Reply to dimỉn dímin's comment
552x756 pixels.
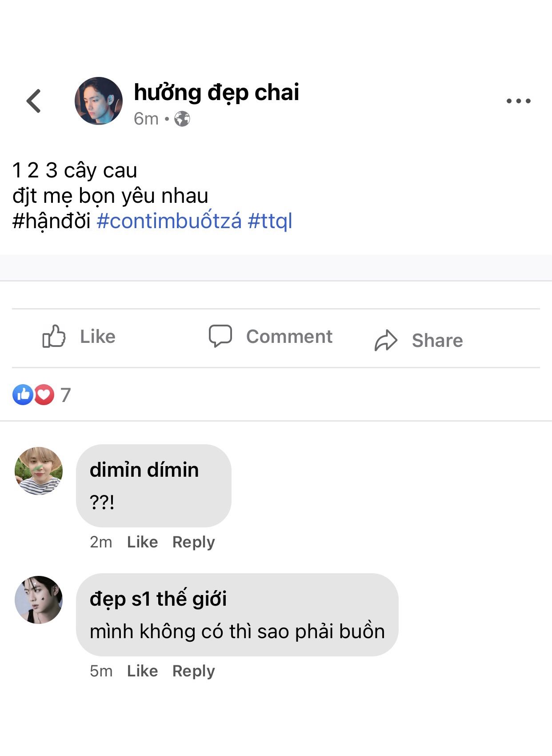pyautogui.click(x=193, y=542)
